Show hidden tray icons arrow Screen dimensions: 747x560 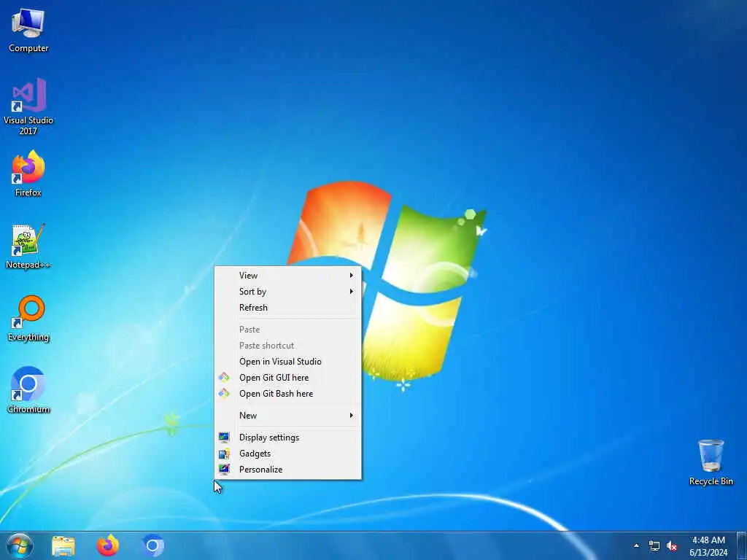636,545
